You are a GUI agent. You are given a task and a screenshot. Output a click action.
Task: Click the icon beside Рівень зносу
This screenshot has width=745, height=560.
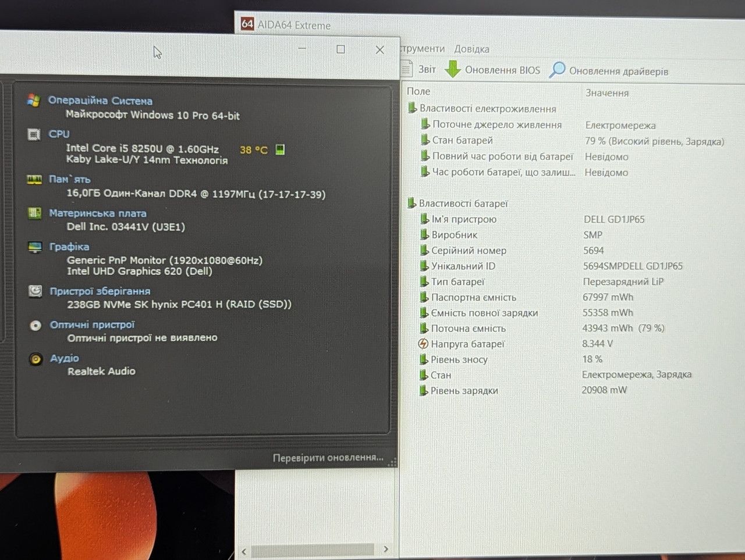click(x=424, y=359)
